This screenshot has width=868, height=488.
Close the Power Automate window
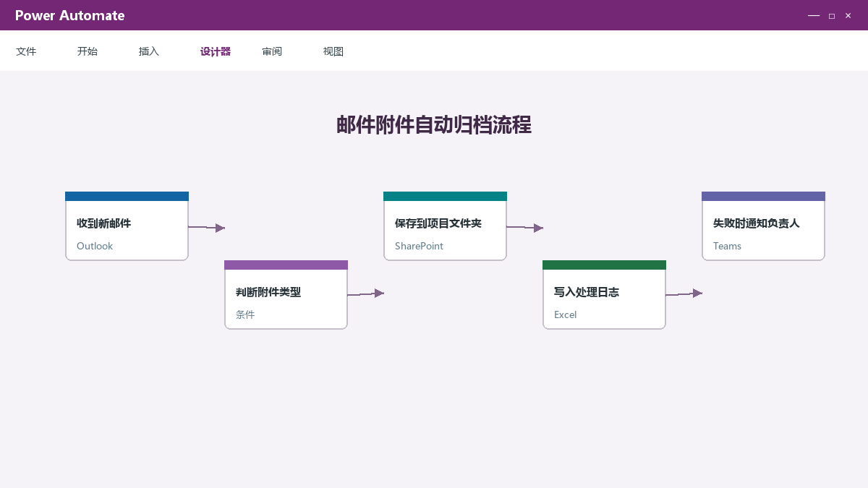(x=848, y=15)
